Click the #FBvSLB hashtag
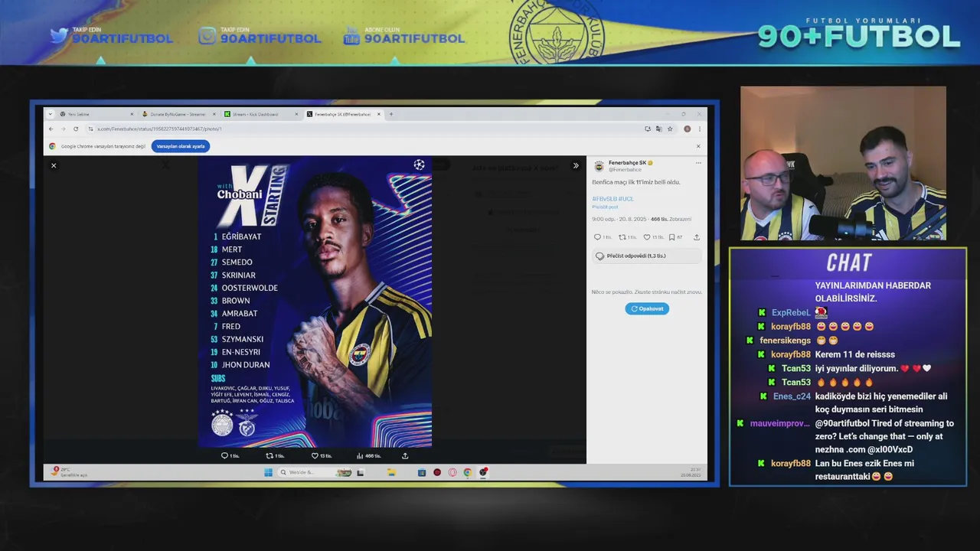The height and width of the screenshot is (551, 980). pos(603,199)
